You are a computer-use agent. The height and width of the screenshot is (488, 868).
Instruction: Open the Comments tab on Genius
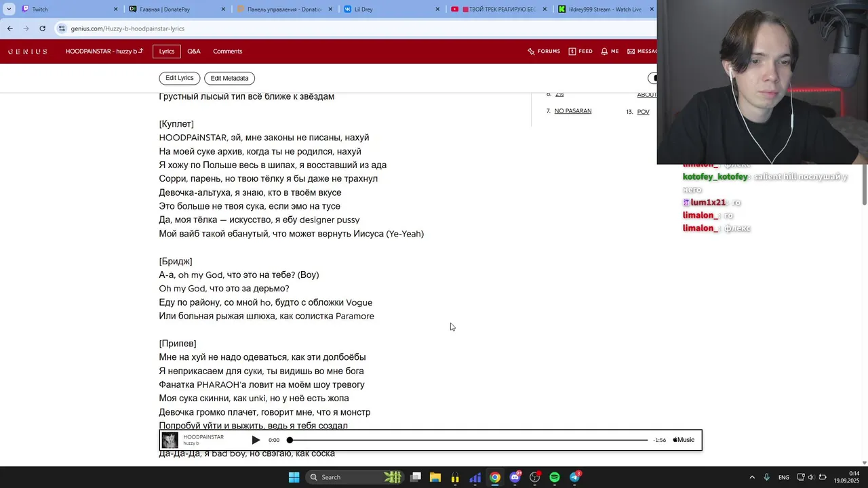(227, 52)
